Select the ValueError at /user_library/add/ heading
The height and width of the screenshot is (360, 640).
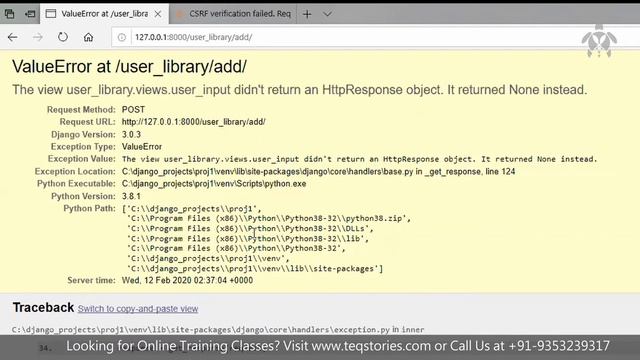[x=129, y=67]
